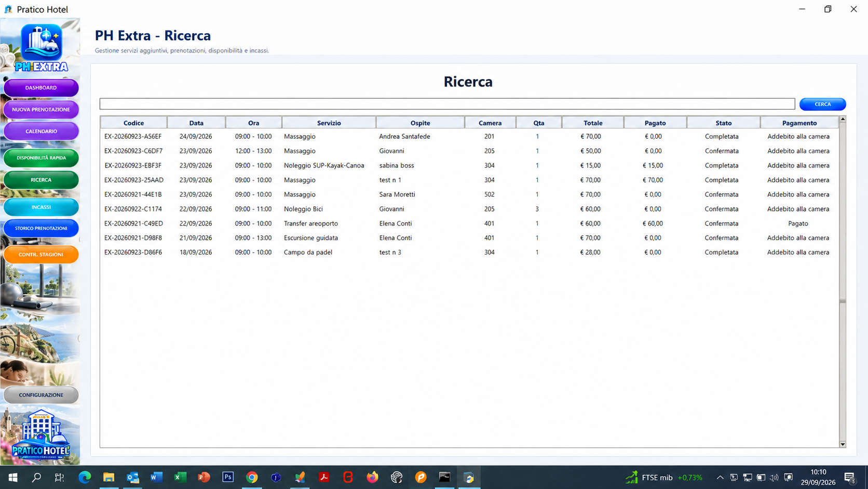Sort by the Pagamento column header
This screenshot has height=489, width=868.
[x=799, y=123]
